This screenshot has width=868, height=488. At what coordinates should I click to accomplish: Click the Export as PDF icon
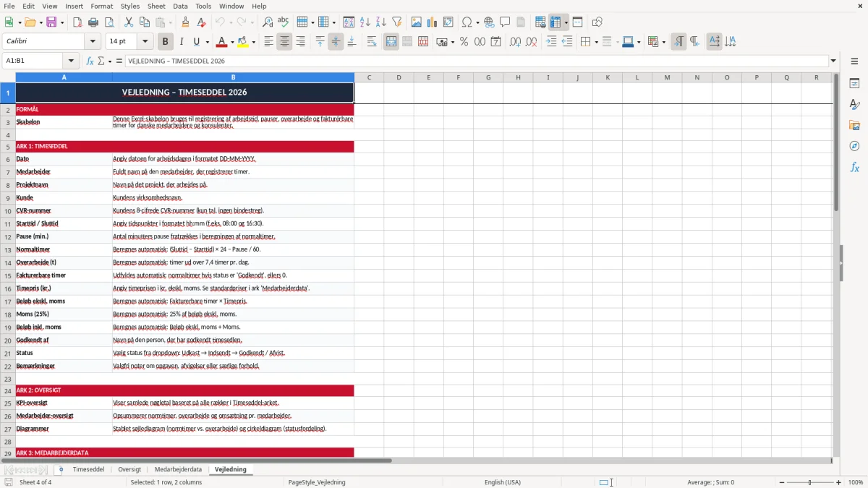tap(77, 22)
